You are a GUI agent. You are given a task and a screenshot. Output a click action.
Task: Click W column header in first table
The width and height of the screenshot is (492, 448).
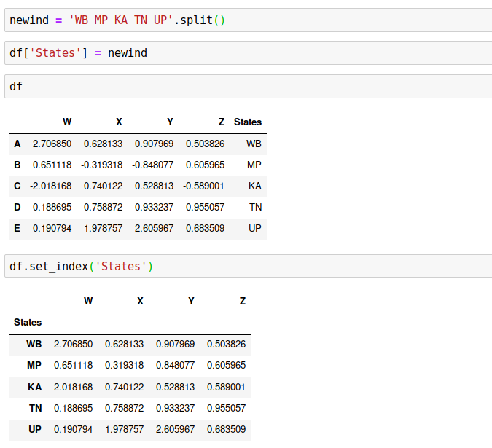67,122
